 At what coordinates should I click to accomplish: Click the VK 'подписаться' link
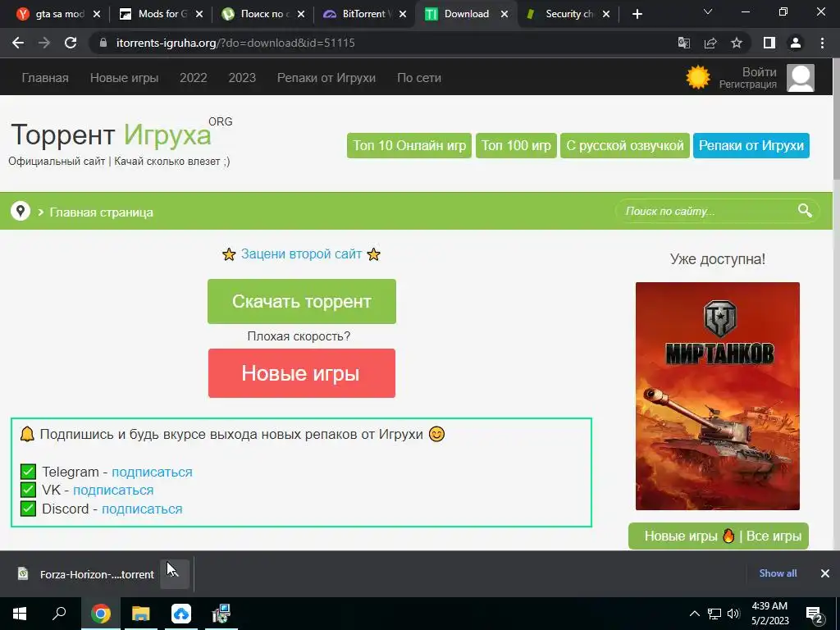click(x=113, y=491)
